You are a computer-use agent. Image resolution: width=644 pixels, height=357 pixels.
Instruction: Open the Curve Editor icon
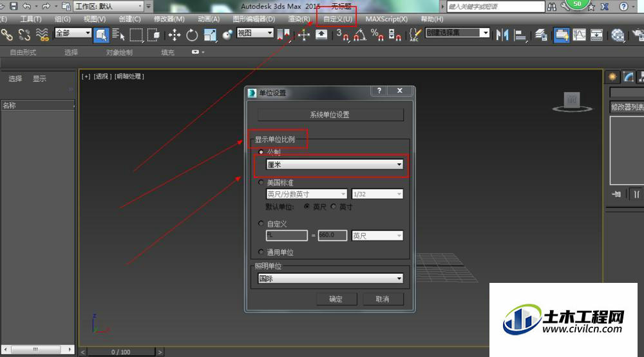(579, 35)
